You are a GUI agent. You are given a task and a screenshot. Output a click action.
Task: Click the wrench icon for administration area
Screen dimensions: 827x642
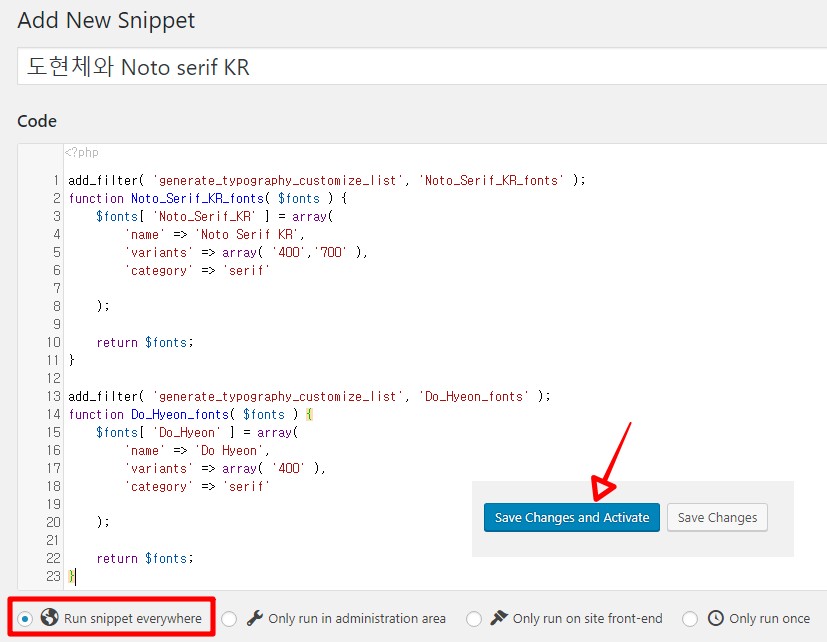coord(255,618)
